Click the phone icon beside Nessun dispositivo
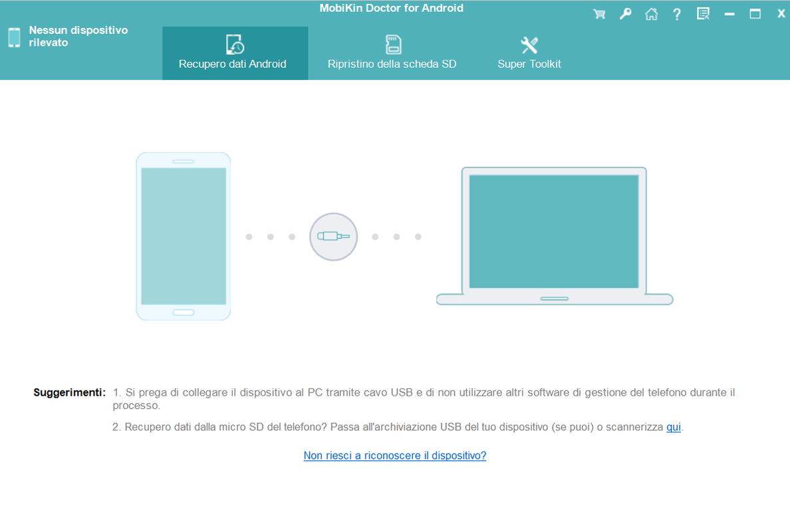The height and width of the screenshot is (532, 790). pos(15,37)
